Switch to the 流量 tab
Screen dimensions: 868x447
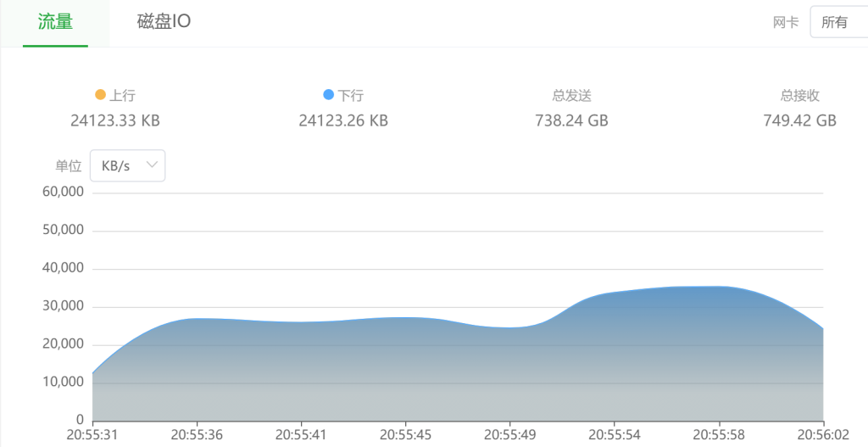55,22
